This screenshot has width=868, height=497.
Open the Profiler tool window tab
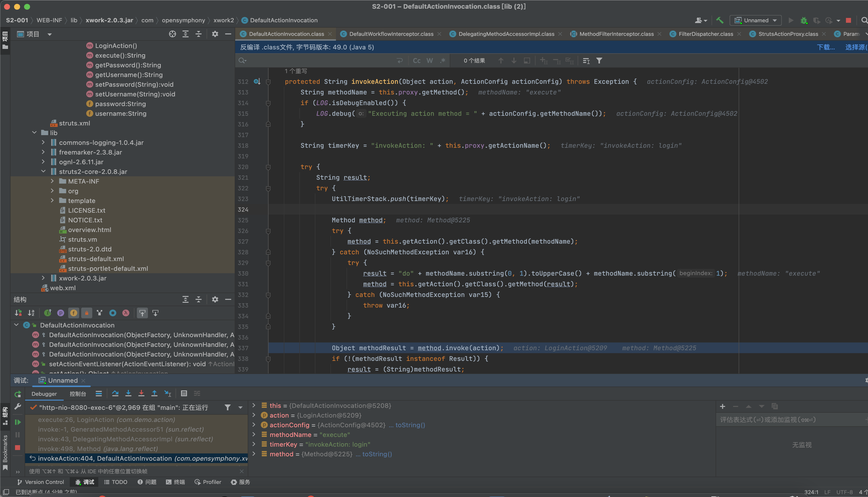[208, 482]
